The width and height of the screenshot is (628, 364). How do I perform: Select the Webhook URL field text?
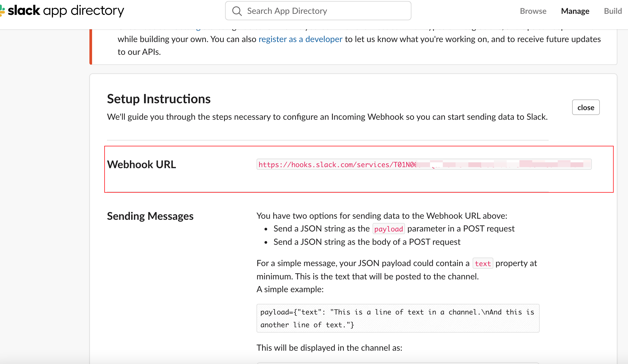(424, 164)
